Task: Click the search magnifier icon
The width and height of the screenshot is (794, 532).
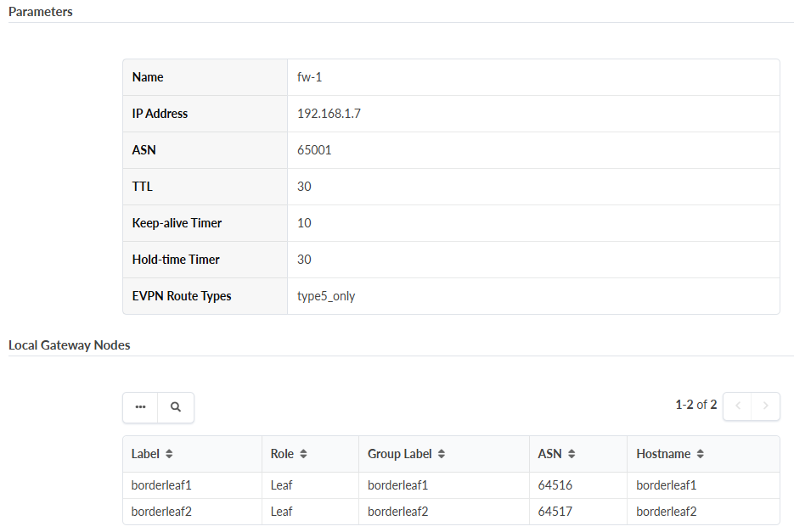Action: [176, 407]
